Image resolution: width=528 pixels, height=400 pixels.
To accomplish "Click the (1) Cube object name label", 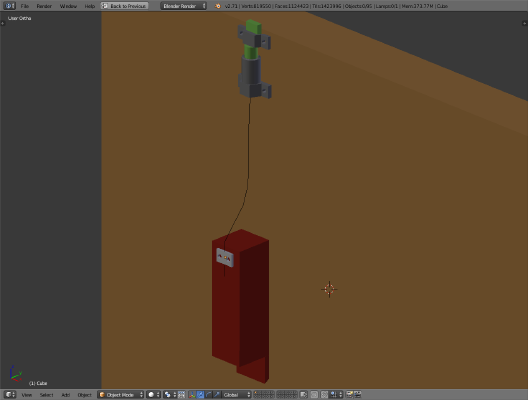I will pyautogui.click(x=38, y=383).
